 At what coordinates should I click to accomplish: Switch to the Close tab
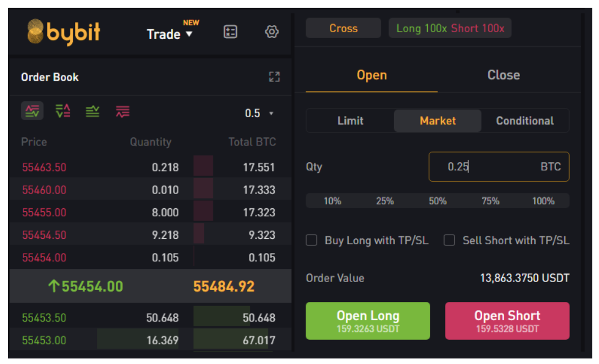pos(503,75)
